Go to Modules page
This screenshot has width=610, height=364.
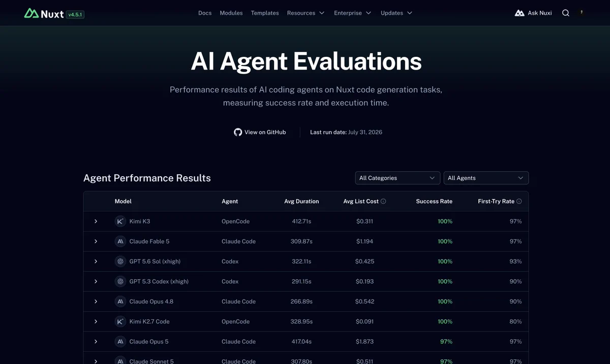click(x=231, y=13)
